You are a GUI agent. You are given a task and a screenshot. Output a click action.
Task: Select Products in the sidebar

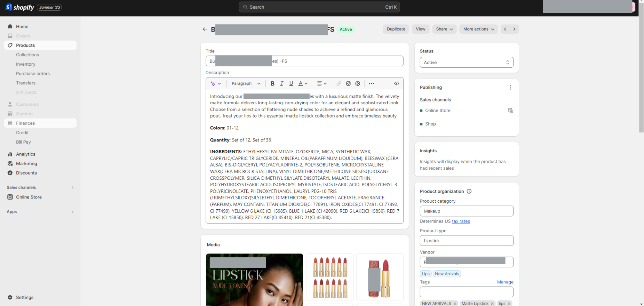click(40, 45)
